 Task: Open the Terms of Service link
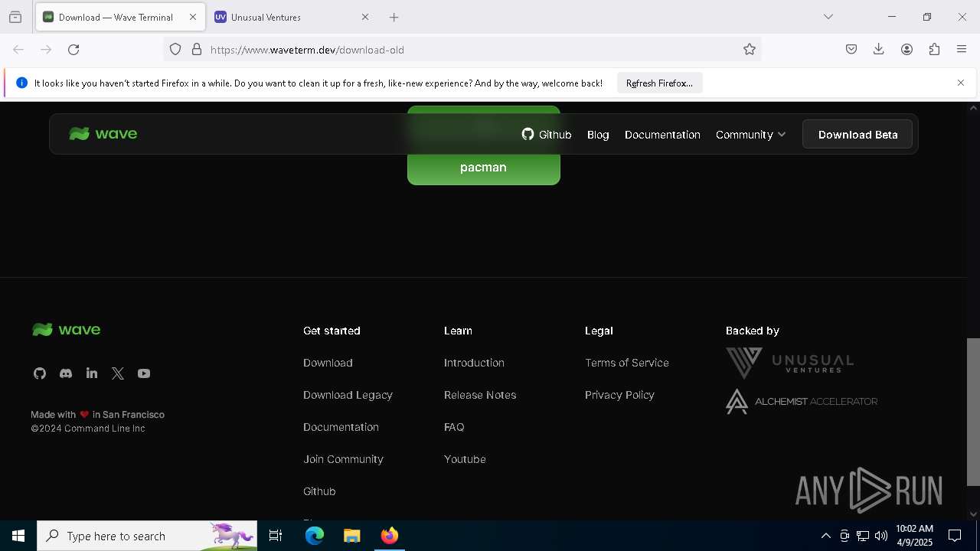(627, 363)
